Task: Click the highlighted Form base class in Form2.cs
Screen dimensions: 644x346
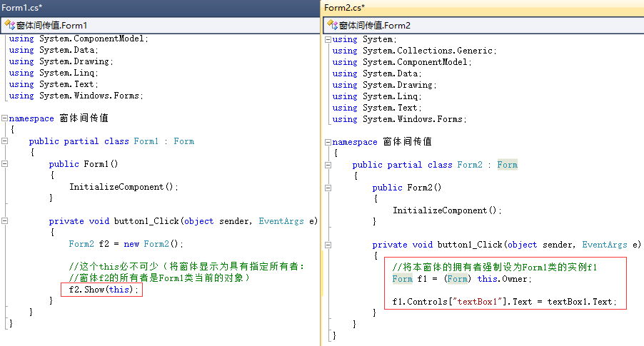Action: [x=507, y=165]
